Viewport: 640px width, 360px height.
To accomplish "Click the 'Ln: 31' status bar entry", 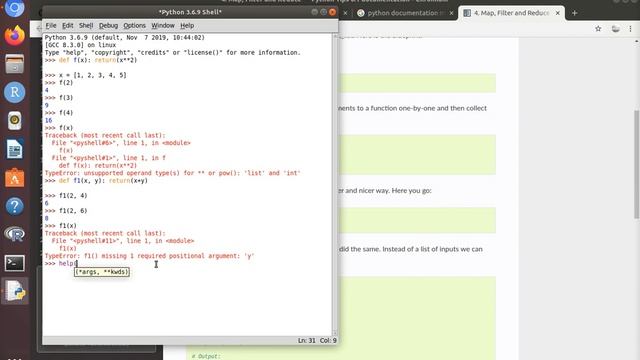I will point(307,340).
